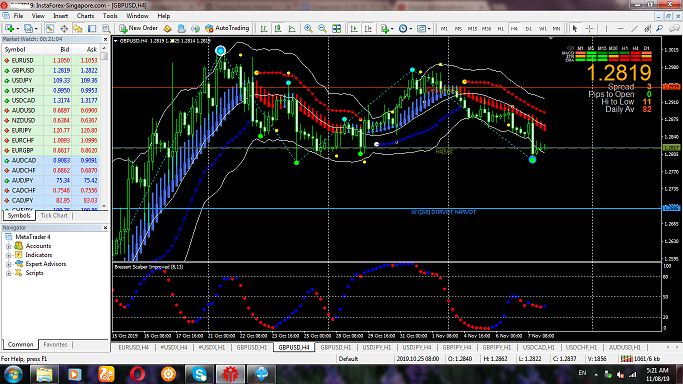
Task: Toggle the Chart Shift icon
Action: click(x=368, y=28)
